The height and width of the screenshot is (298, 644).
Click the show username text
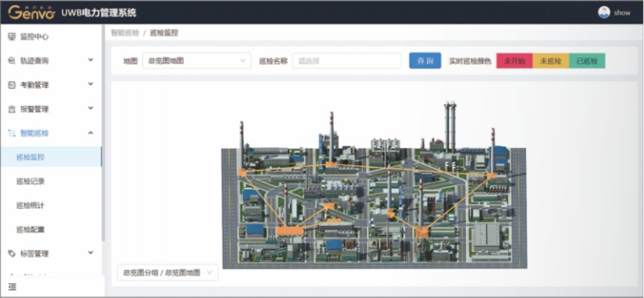(x=622, y=13)
